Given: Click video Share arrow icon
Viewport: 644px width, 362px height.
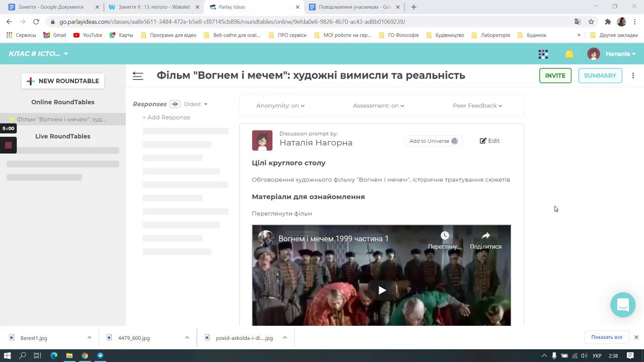Looking at the screenshot, I should tap(486, 236).
